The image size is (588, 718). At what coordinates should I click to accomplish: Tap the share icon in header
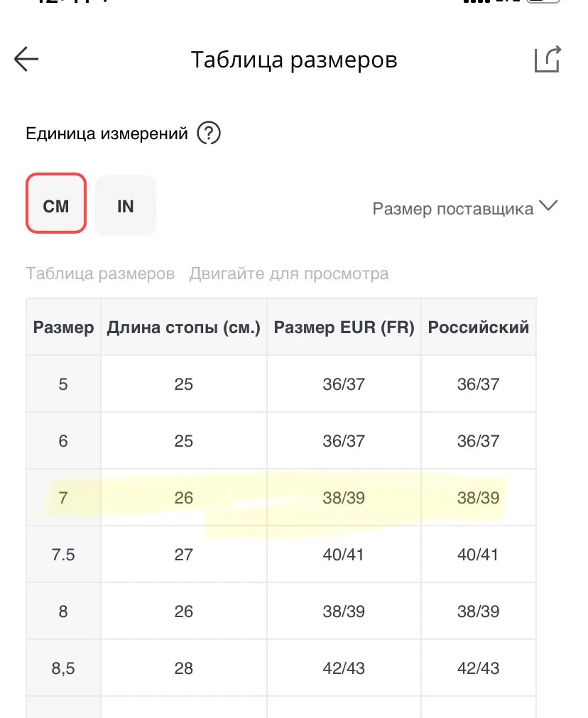(548, 60)
